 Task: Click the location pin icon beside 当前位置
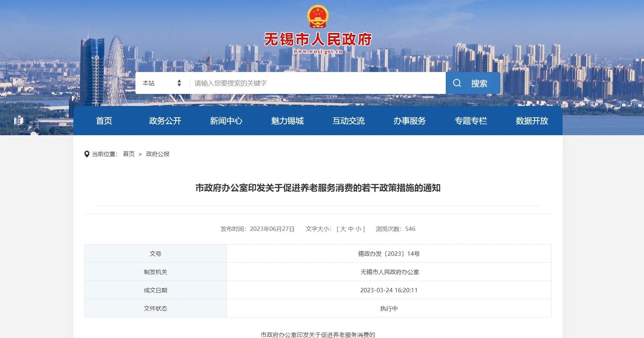click(87, 154)
